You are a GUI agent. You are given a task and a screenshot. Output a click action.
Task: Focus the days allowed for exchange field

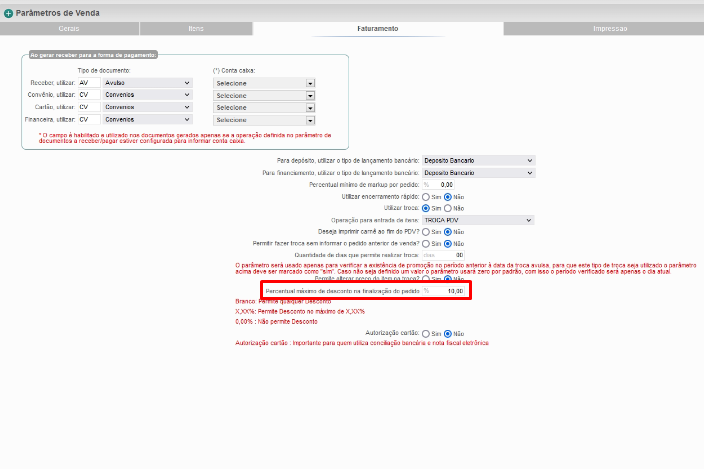click(x=443, y=255)
